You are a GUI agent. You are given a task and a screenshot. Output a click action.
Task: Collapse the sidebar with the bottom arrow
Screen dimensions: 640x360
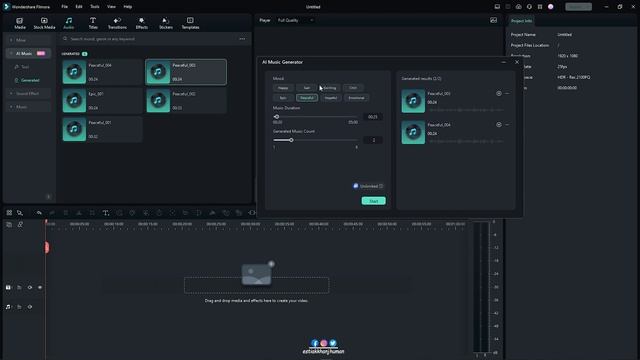pos(49,197)
